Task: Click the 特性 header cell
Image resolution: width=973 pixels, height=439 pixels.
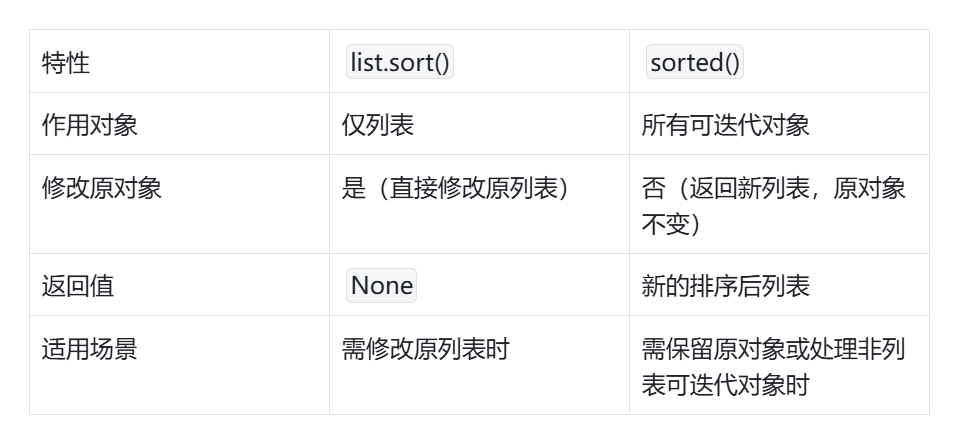Action: tap(66, 63)
